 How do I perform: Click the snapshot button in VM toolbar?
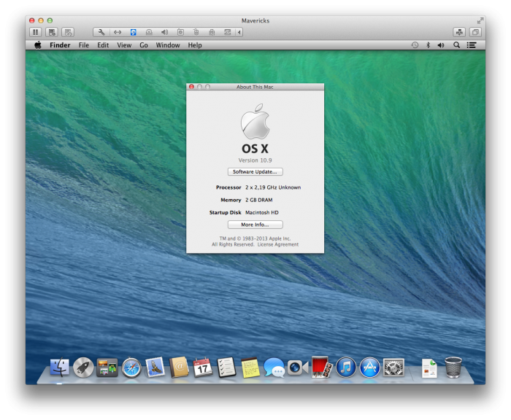point(52,32)
